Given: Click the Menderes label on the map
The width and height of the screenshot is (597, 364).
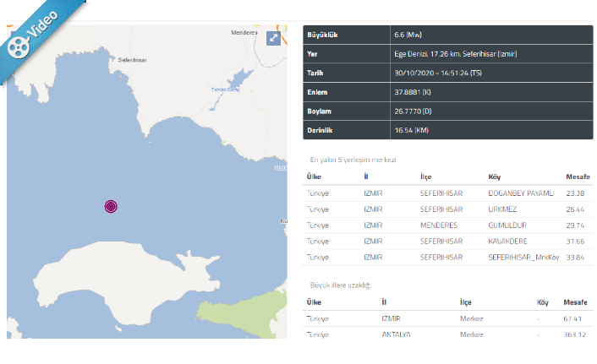Looking at the screenshot, I should (x=245, y=33).
